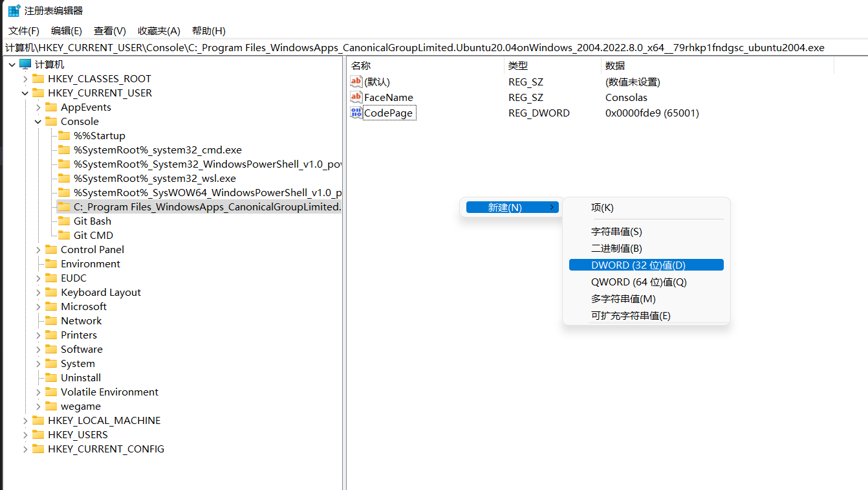Click the CodePage DWORD value icon
The image size is (868, 490).
coord(356,113)
